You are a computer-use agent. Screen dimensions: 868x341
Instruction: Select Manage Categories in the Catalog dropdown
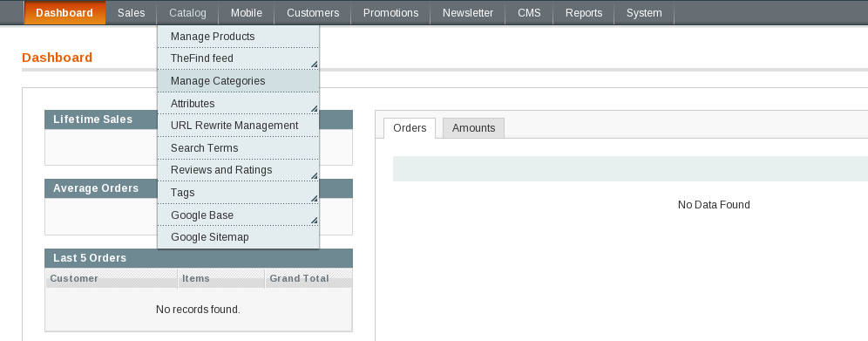(238, 81)
